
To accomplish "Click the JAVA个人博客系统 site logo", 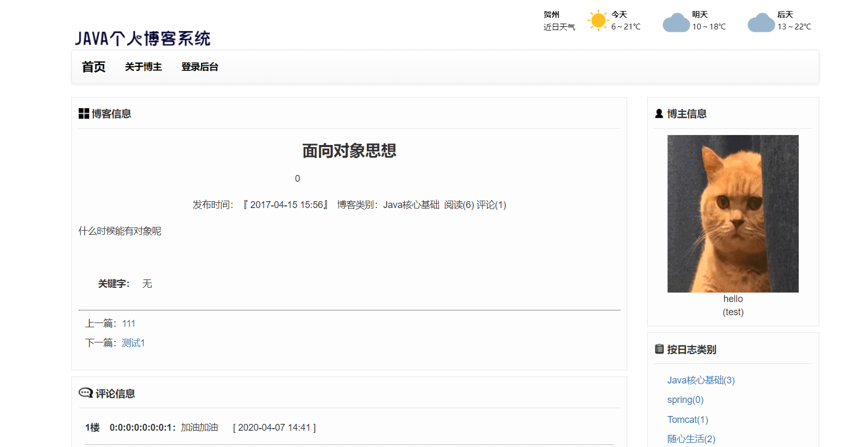I will [x=142, y=38].
